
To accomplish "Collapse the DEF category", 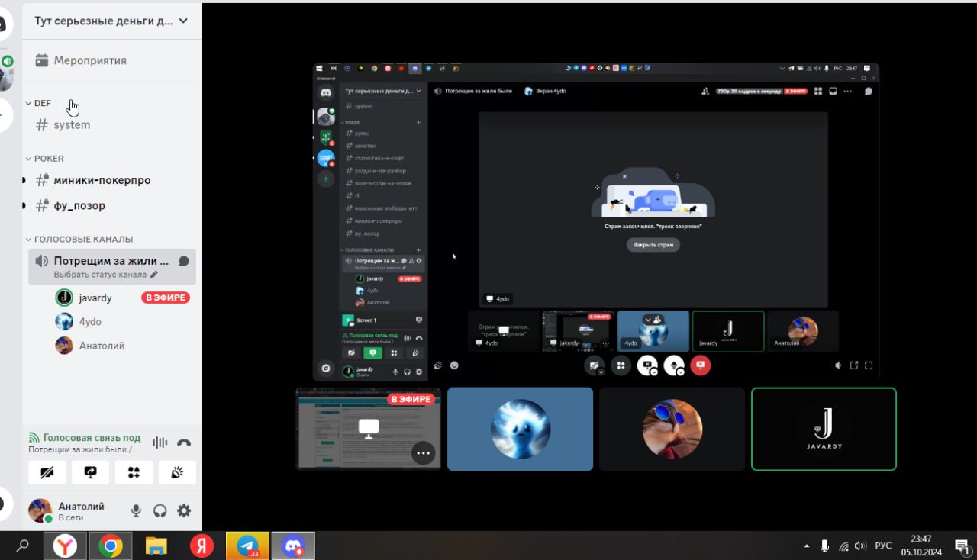I will click(x=39, y=103).
